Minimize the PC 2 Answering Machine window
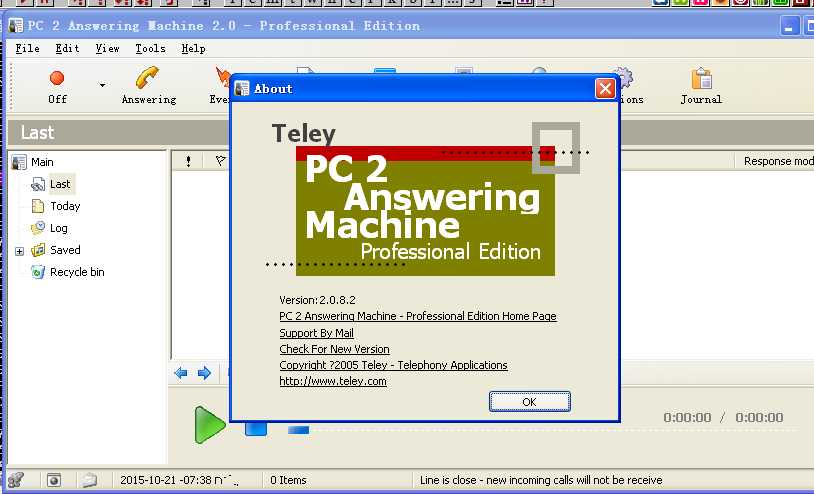 click(789, 26)
